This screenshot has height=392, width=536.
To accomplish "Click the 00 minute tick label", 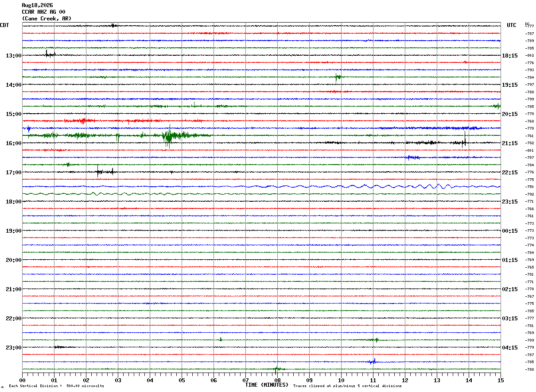I will (22, 380).
